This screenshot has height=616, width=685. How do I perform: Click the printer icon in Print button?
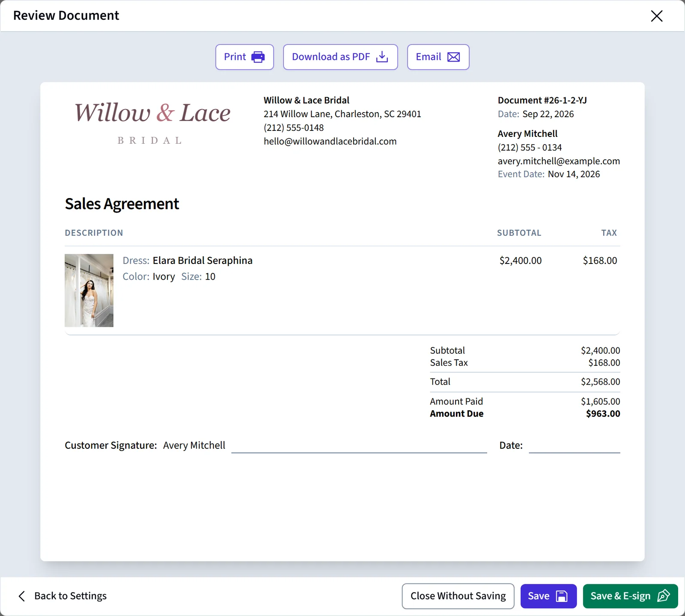coord(258,57)
